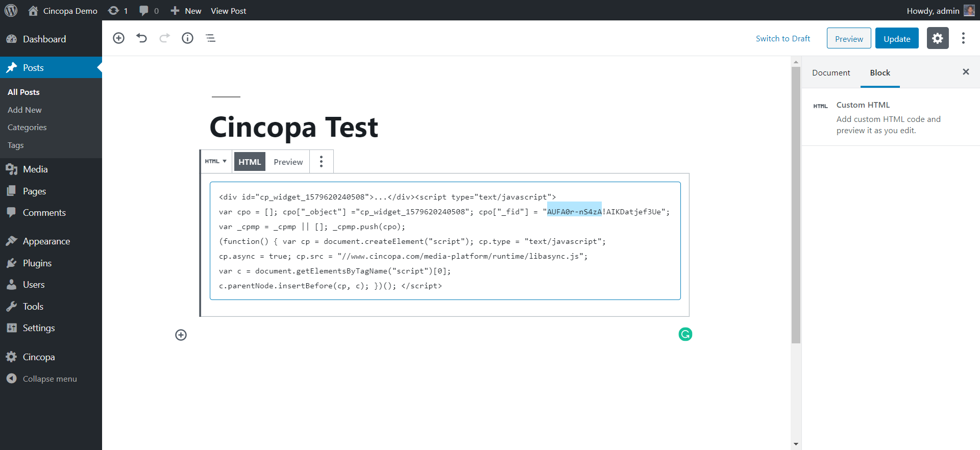Click the Update button

pyautogui.click(x=896, y=39)
